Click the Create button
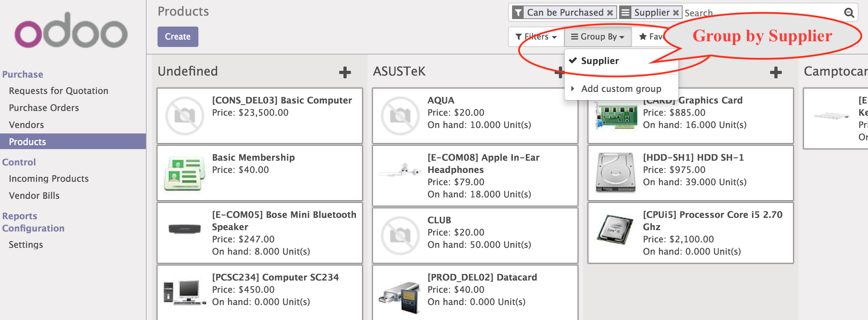Screen dimensions: 868x320 178,37
